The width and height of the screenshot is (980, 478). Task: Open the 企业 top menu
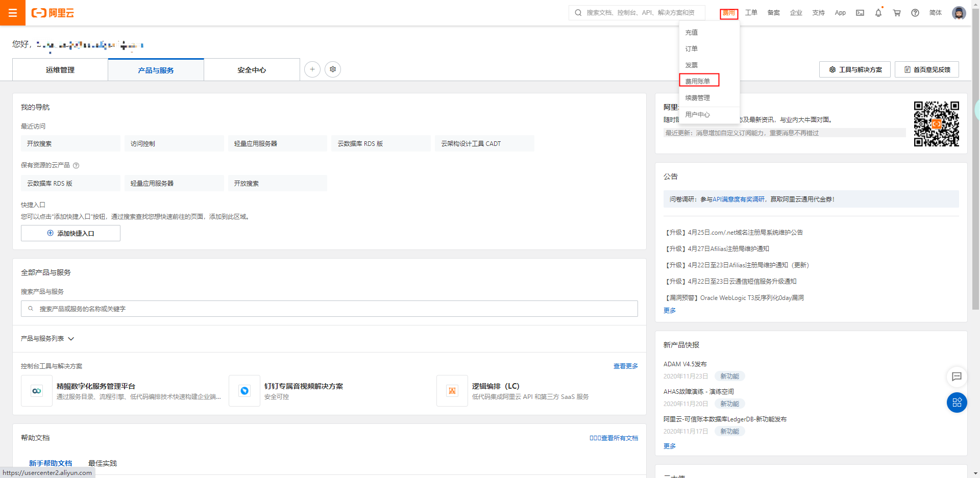796,13
